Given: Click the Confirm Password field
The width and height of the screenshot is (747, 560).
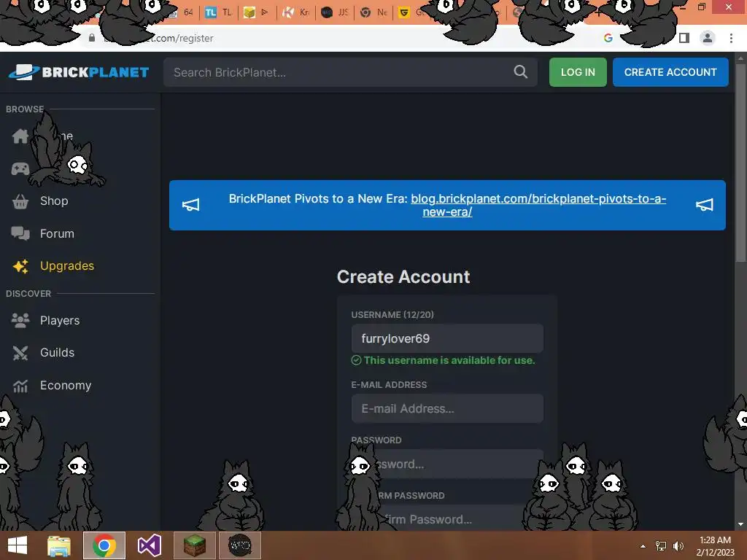Looking at the screenshot, I should pyautogui.click(x=447, y=518).
